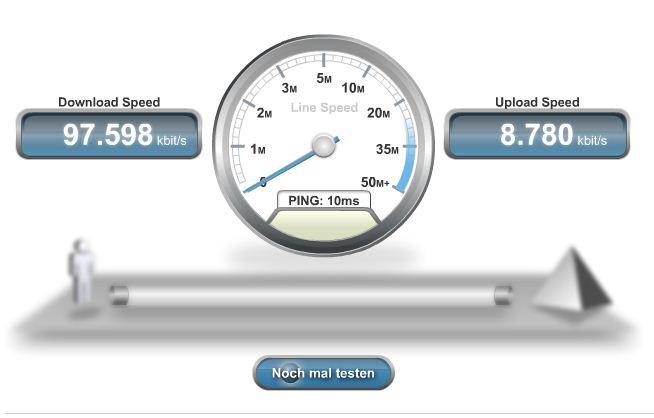Select the person figure icon
Image resolution: width=654 pixels, height=418 pixels.
81,272
